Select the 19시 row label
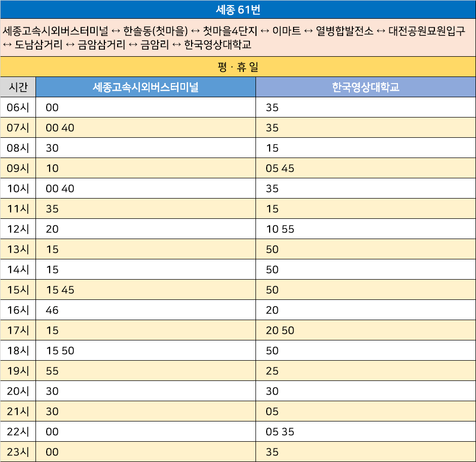This screenshot has height=462, width=476. [x=18, y=371]
